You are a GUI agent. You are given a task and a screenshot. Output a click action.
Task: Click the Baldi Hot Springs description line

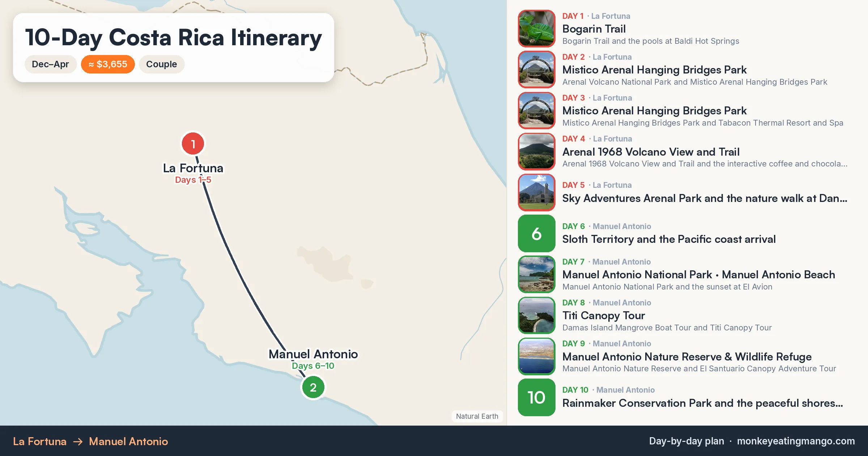[651, 41]
